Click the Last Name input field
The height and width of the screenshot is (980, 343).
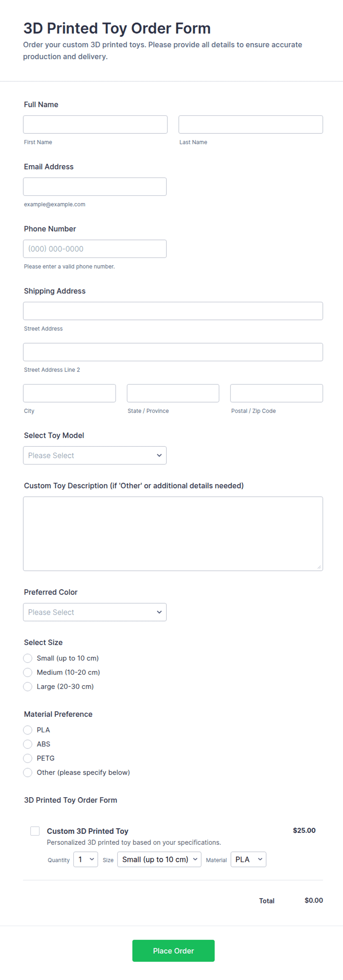coord(250,125)
